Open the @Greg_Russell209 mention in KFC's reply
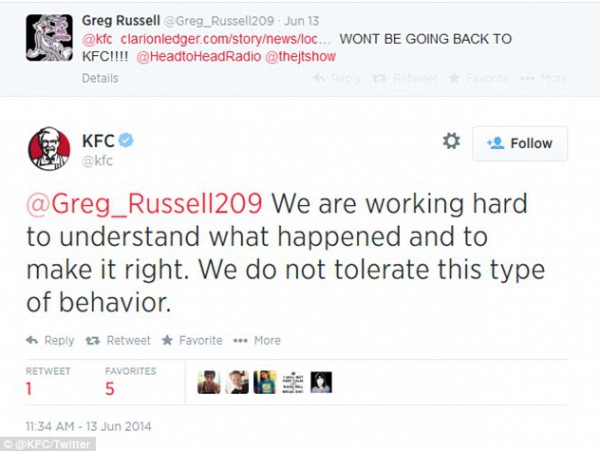Viewport: 600px width, 451px height. click(x=145, y=203)
